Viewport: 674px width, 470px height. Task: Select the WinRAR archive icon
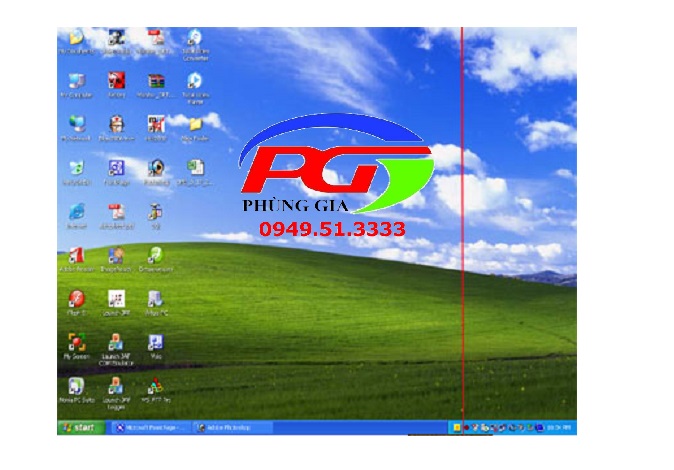tap(156, 80)
